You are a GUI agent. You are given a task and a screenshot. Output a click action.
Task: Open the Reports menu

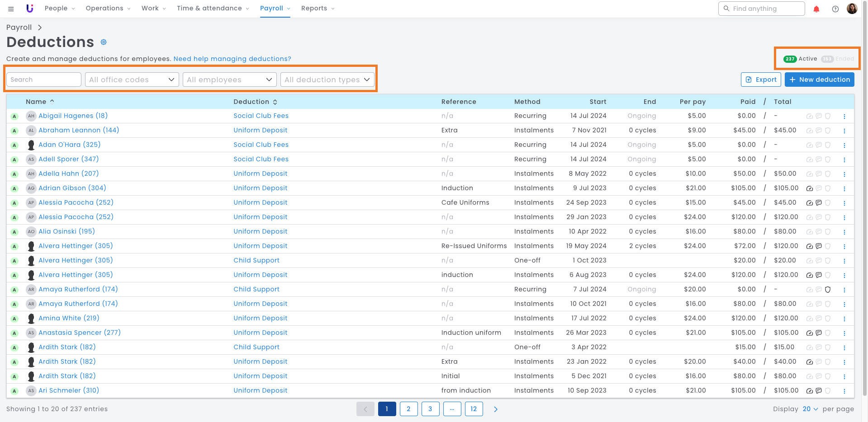318,8
